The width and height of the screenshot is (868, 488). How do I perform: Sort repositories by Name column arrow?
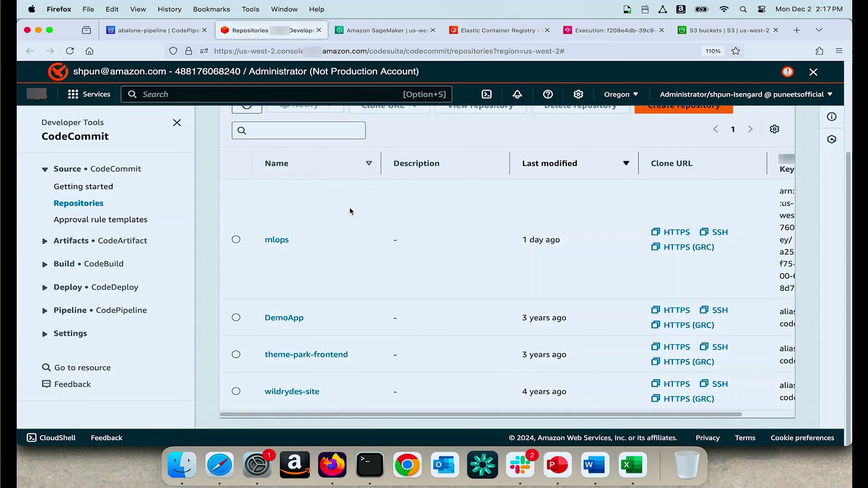pyautogui.click(x=369, y=163)
